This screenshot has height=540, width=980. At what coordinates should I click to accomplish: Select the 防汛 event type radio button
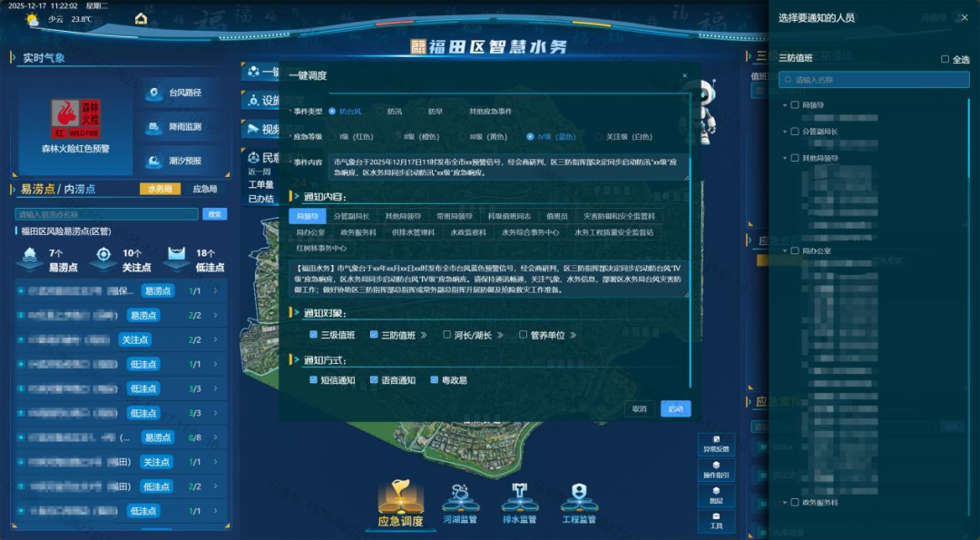(379, 112)
